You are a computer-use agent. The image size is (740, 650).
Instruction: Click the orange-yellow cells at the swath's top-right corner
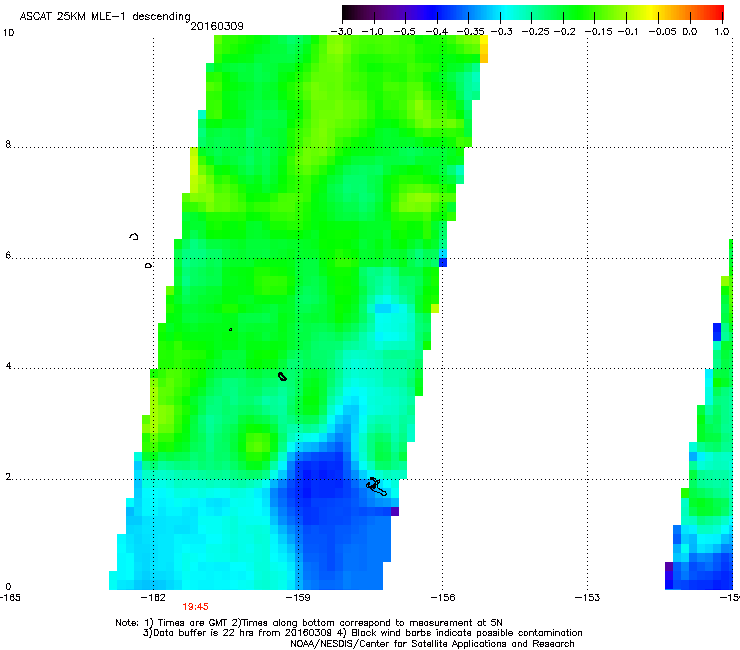(484, 49)
